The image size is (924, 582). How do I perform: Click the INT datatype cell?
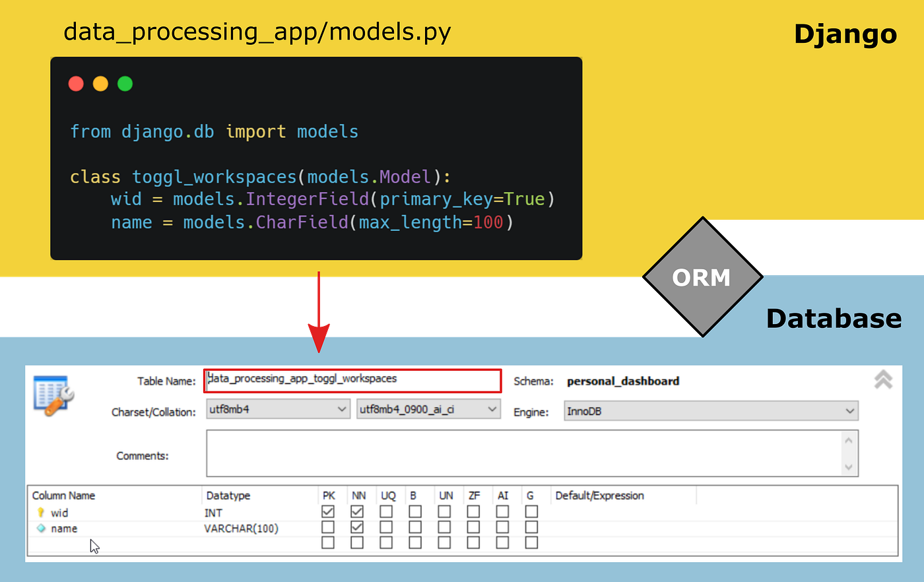tap(213, 513)
